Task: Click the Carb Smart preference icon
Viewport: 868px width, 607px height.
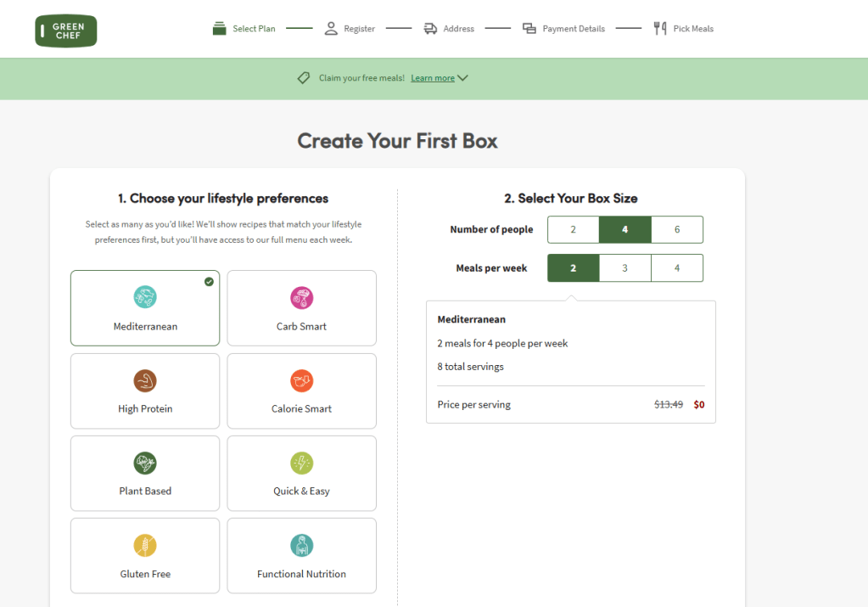Action: (x=301, y=298)
